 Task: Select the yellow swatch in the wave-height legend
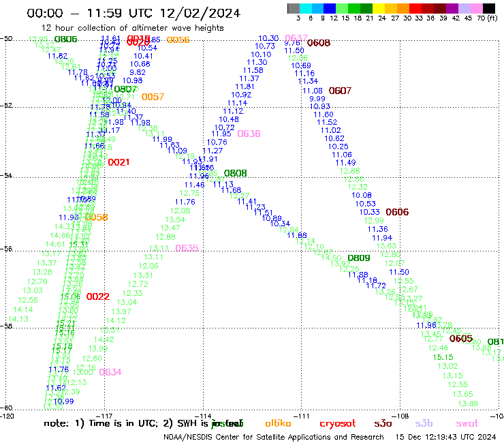tap(379, 8)
